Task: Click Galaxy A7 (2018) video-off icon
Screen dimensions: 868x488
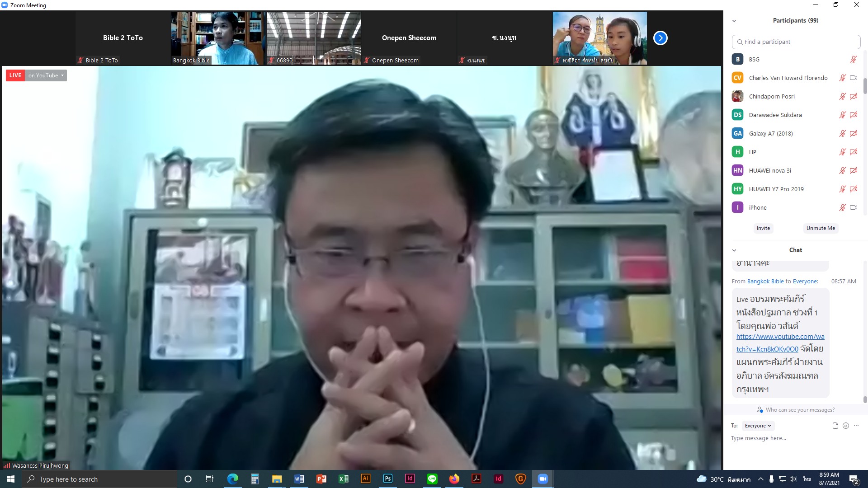Action: [x=854, y=133]
